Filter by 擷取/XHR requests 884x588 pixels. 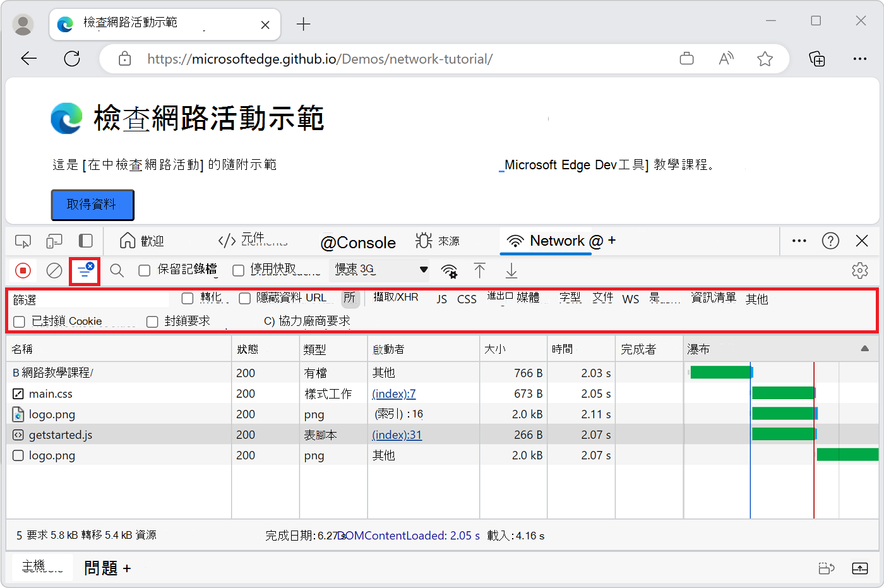point(396,297)
